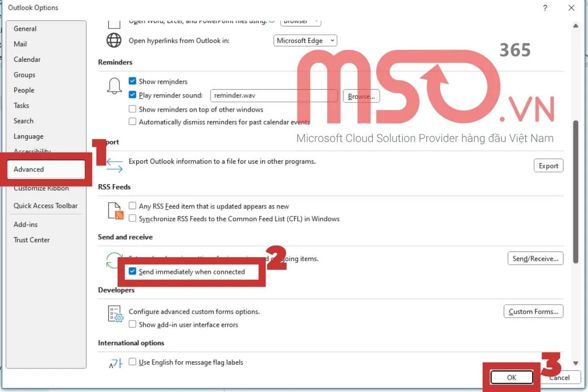This screenshot has width=588, height=392.
Task: Click the Send and receive circular arrows icon
Action: pos(114,261)
